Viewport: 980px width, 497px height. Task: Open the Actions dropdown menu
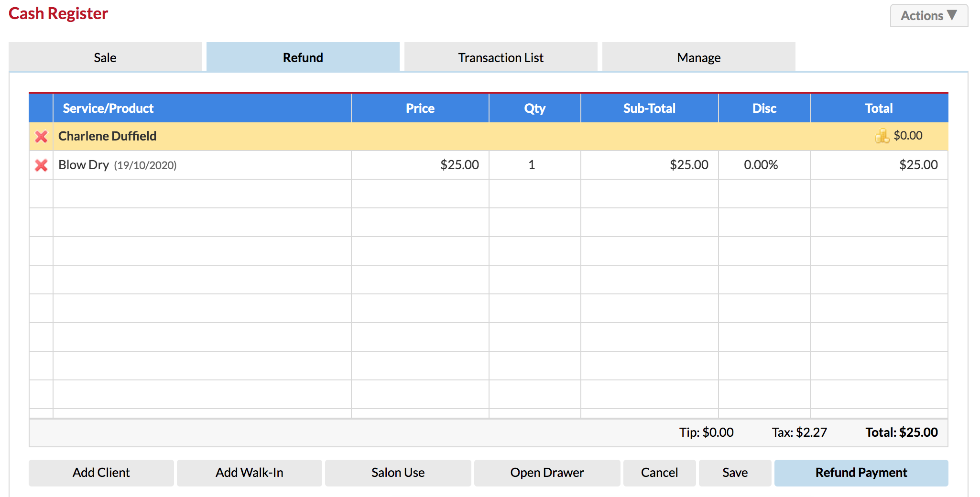tap(929, 15)
